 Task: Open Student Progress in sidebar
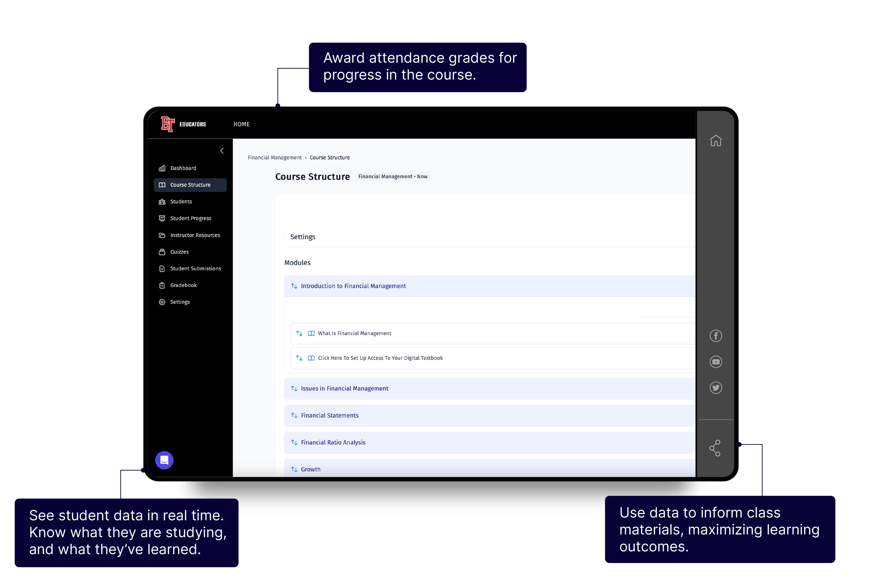click(x=191, y=218)
